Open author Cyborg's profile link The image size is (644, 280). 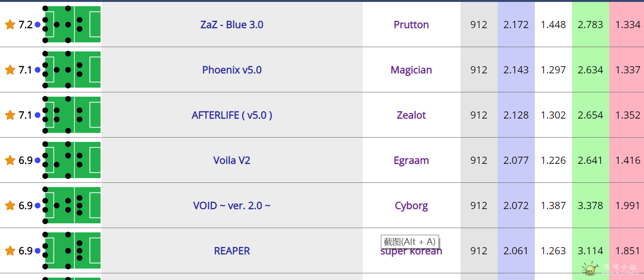point(411,206)
